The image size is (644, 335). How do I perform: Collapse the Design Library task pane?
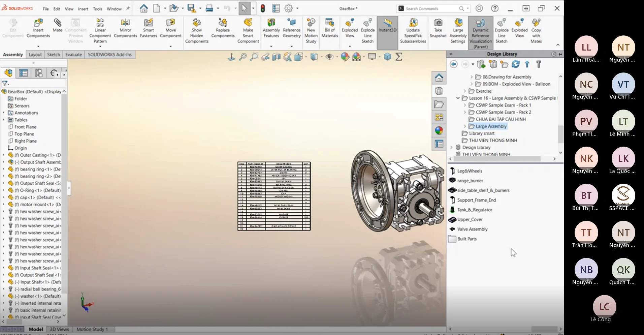(451, 54)
